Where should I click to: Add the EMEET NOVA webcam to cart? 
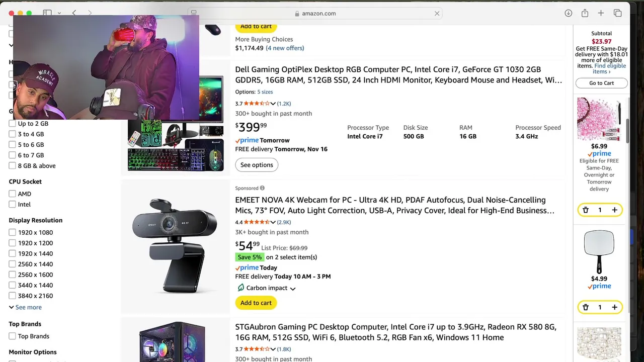tap(256, 303)
